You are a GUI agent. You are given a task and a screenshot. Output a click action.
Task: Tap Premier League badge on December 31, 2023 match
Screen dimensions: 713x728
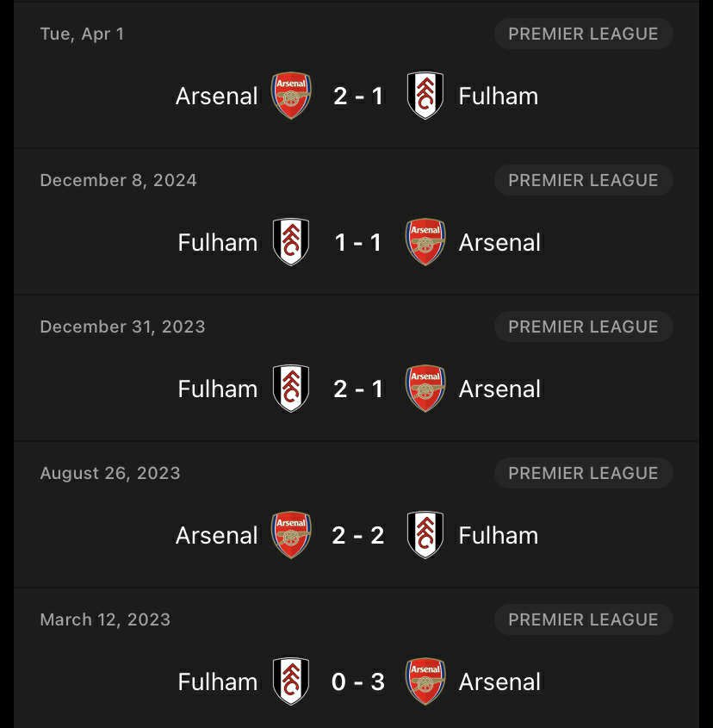click(x=583, y=327)
